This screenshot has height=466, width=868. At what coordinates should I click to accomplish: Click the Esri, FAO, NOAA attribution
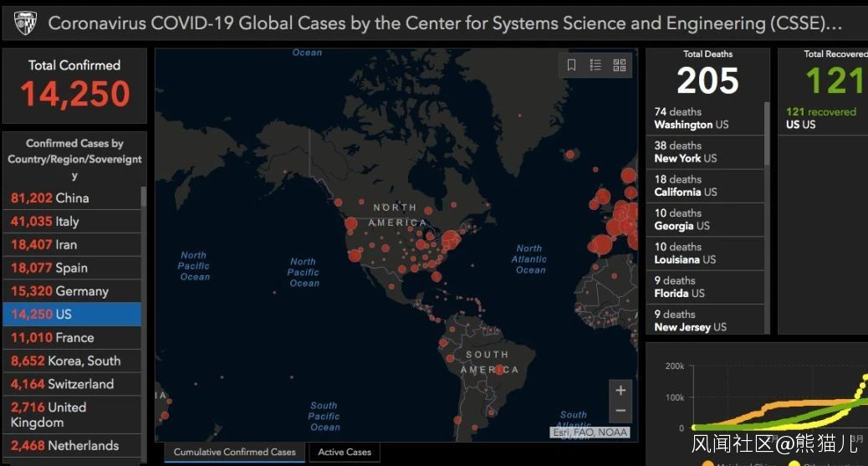point(590,433)
